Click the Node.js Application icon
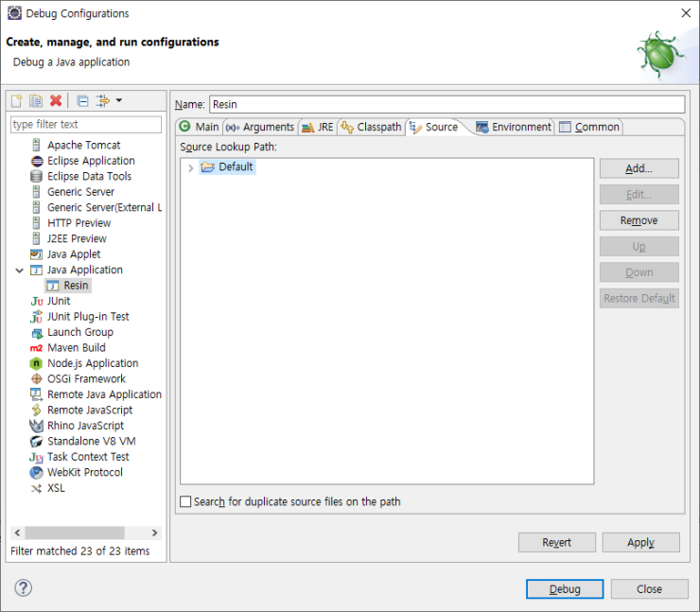 pos(37,363)
